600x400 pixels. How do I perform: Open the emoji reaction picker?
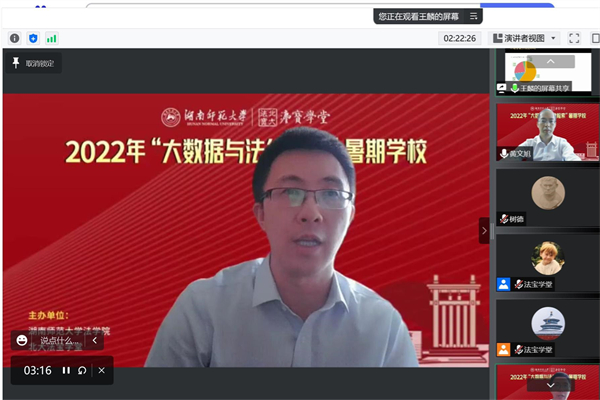point(22,340)
